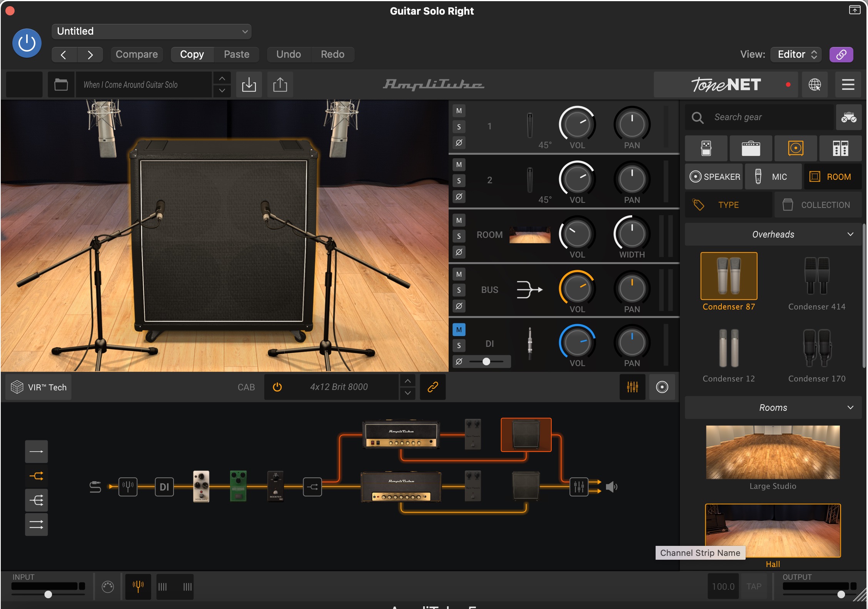The height and width of the screenshot is (609, 868).
Task: Collapse the Overheads section
Action: point(773,234)
